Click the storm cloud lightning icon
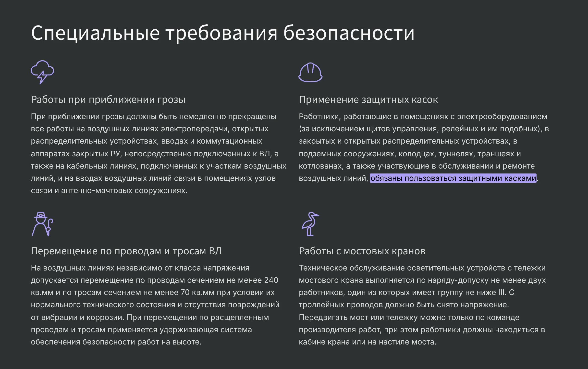Image resolution: width=588 pixels, height=369 pixels. 42,72
